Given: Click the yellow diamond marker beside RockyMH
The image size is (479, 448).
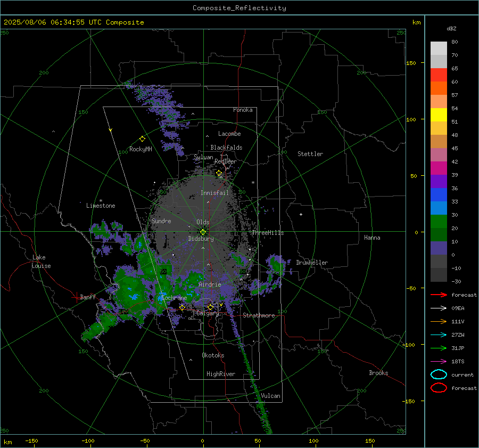Looking at the screenshot, I should pyautogui.click(x=142, y=139).
